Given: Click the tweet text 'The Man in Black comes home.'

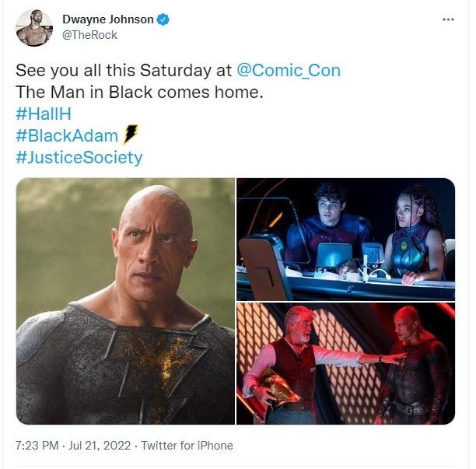Looking at the screenshot, I should point(139,92).
